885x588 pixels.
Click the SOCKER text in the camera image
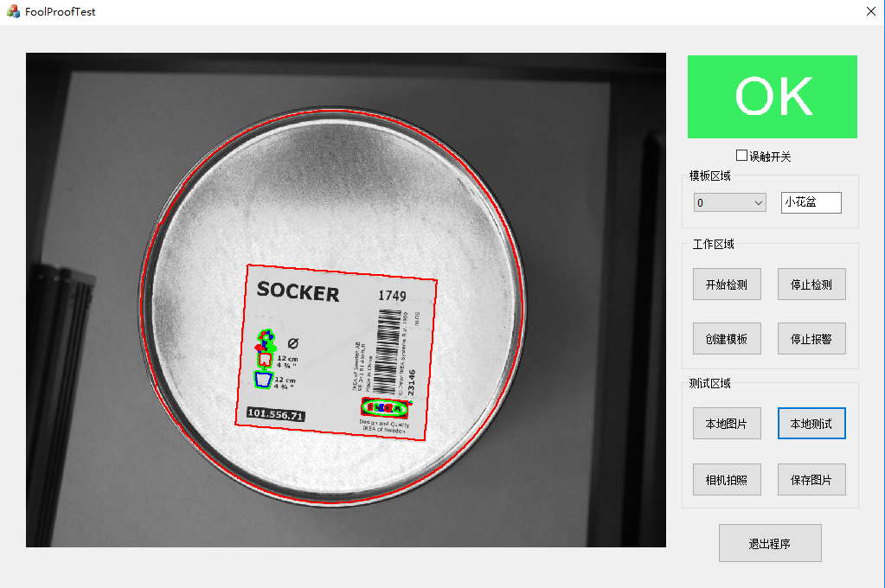[298, 291]
